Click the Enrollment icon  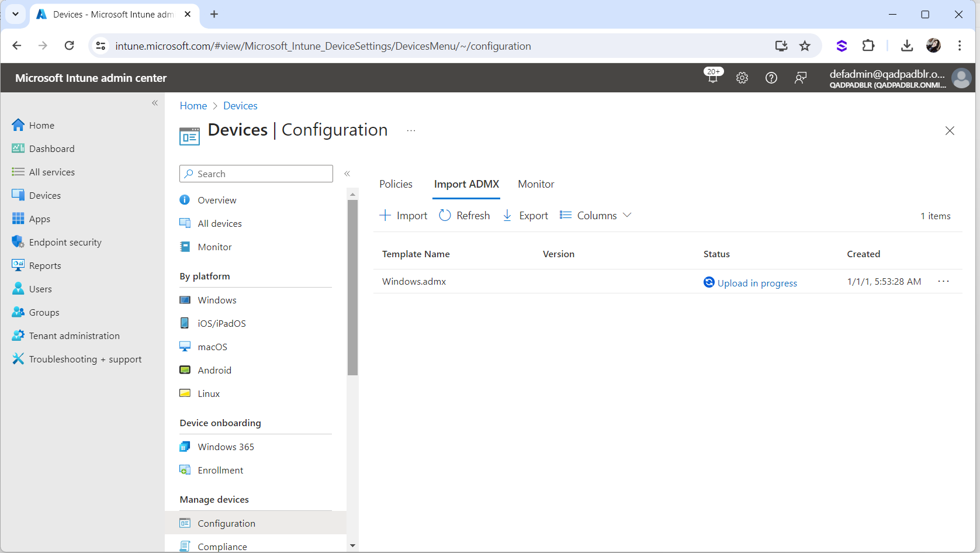tap(185, 470)
